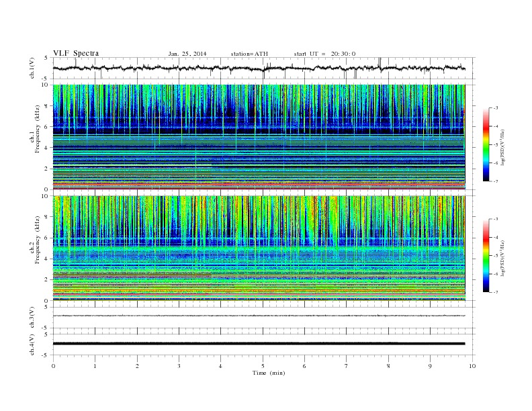Click the ch.1 voltage waveform trace
Viewport: 532px width, 411px height.
click(x=259, y=68)
